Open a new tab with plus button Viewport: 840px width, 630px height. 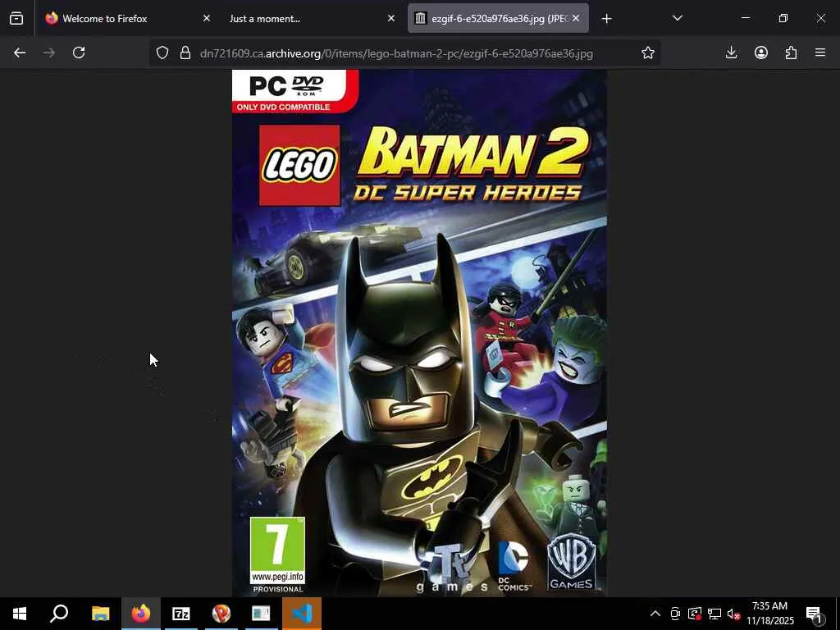pyautogui.click(x=606, y=19)
